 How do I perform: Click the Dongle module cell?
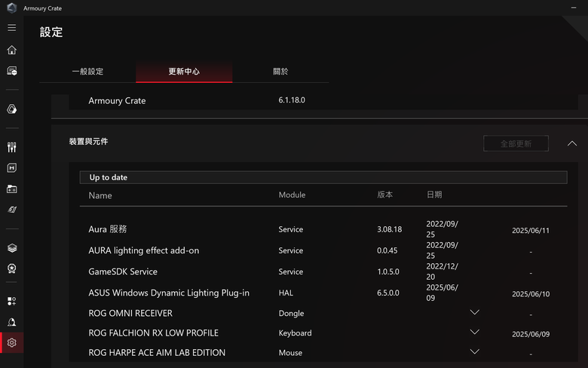pyautogui.click(x=291, y=313)
